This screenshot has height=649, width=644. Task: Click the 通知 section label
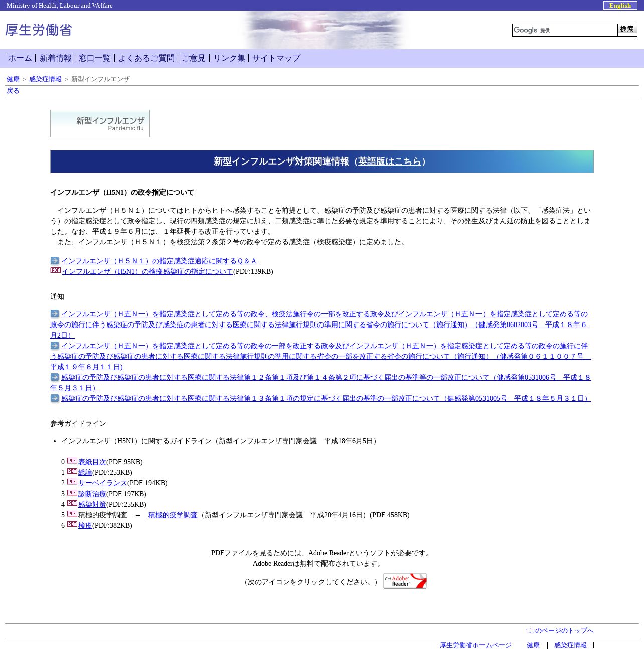[57, 297]
